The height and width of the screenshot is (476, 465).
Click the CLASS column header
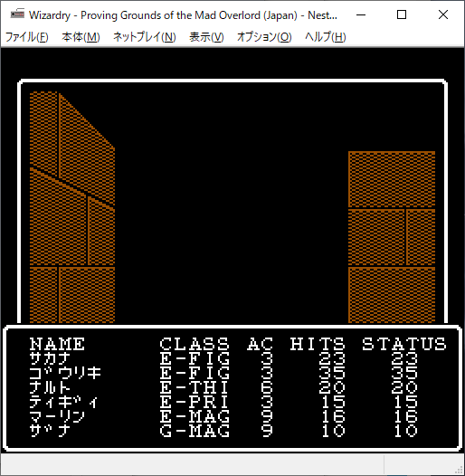[195, 344]
